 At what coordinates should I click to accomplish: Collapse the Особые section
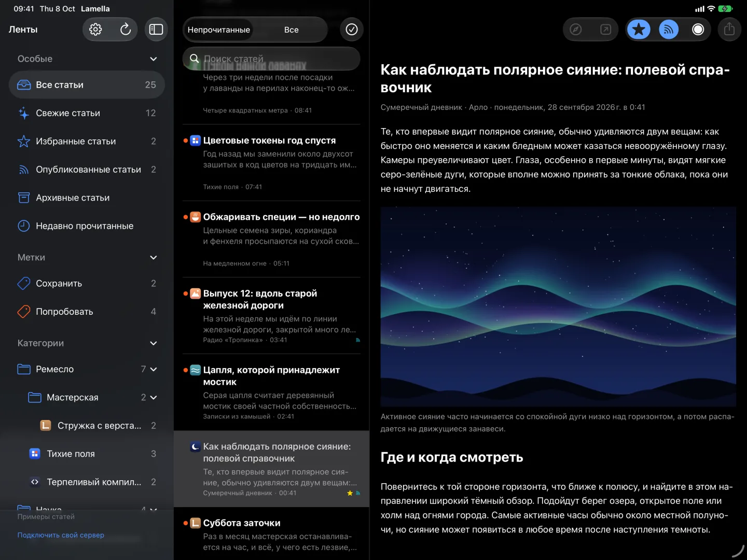click(154, 59)
